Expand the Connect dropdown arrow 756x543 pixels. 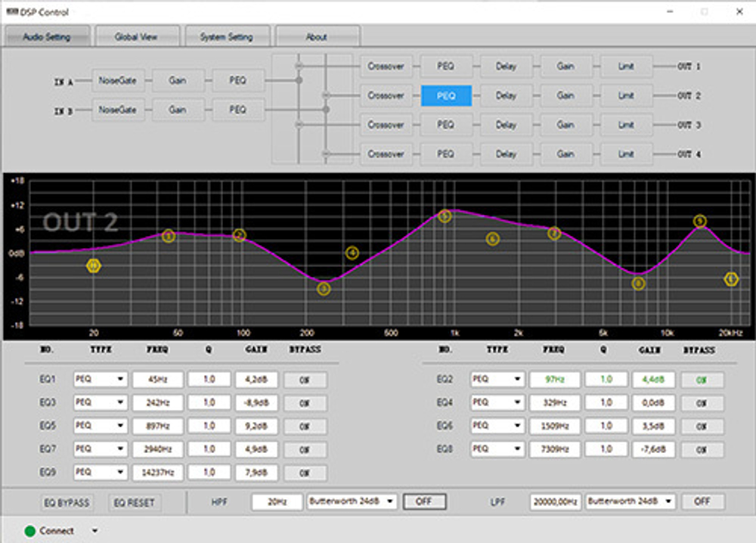point(94,531)
